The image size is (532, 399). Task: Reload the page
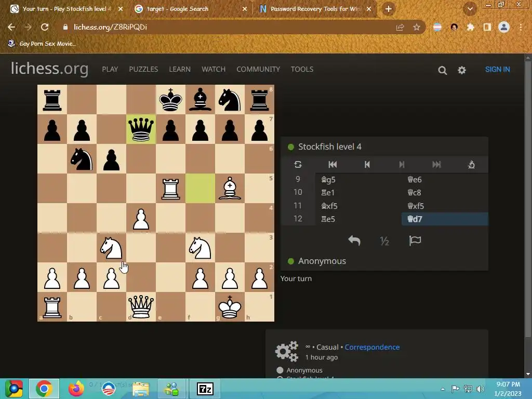[x=45, y=27]
